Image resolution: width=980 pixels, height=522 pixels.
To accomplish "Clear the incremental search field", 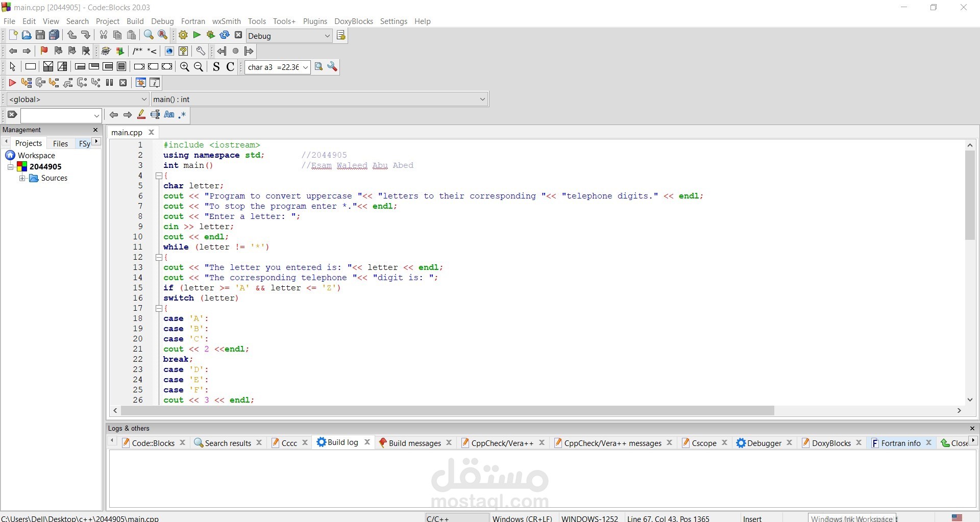I will coord(13,115).
